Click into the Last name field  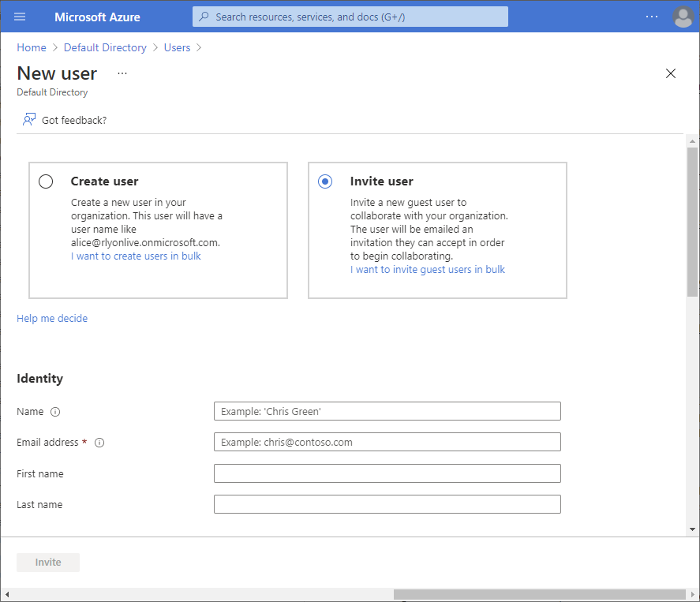(x=387, y=504)
